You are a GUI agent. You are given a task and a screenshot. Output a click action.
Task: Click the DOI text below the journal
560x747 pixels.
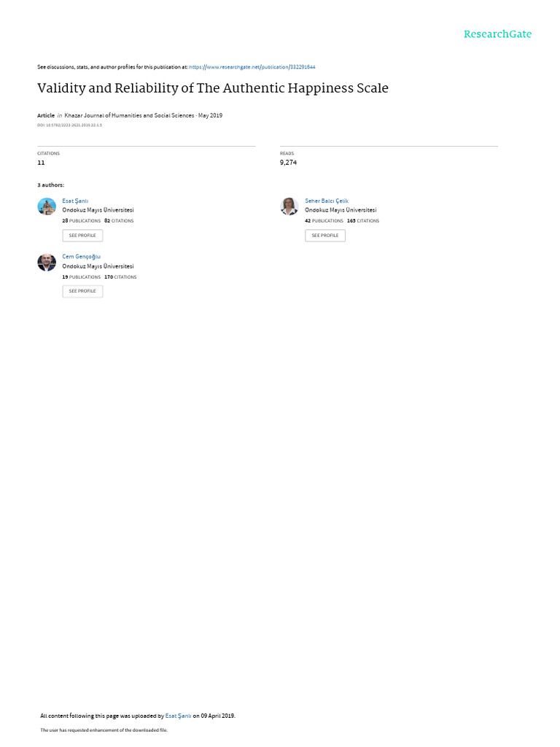coord(69,125)
